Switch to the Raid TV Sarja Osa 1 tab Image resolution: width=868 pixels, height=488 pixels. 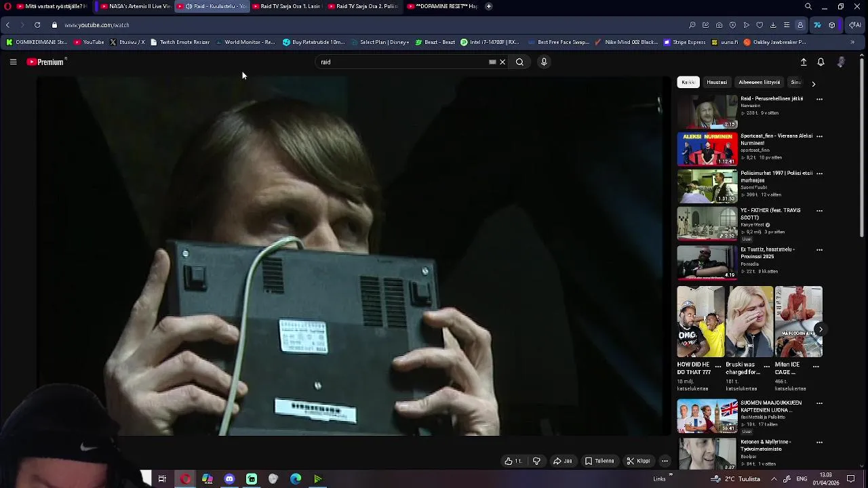click(286, 6)
